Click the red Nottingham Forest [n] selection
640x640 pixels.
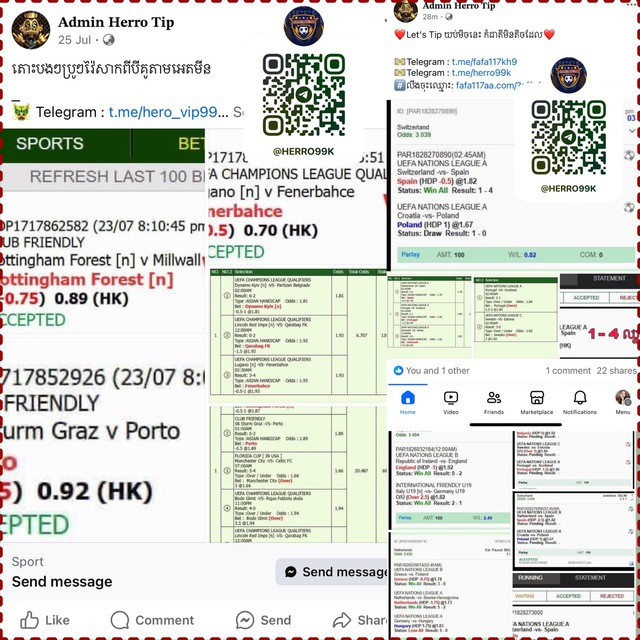(87, 280)
